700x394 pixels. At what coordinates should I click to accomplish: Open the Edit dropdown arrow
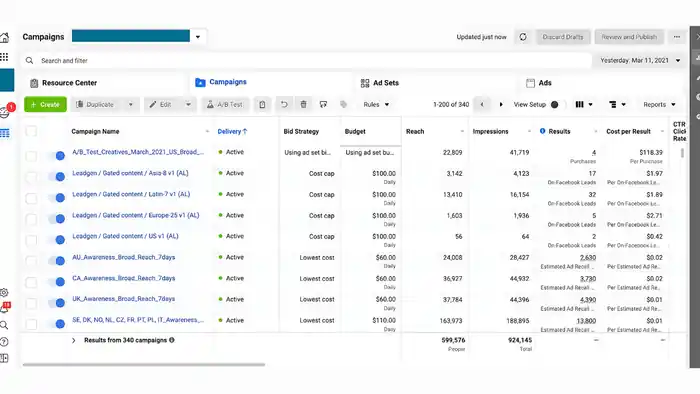[x=188, y=104]
